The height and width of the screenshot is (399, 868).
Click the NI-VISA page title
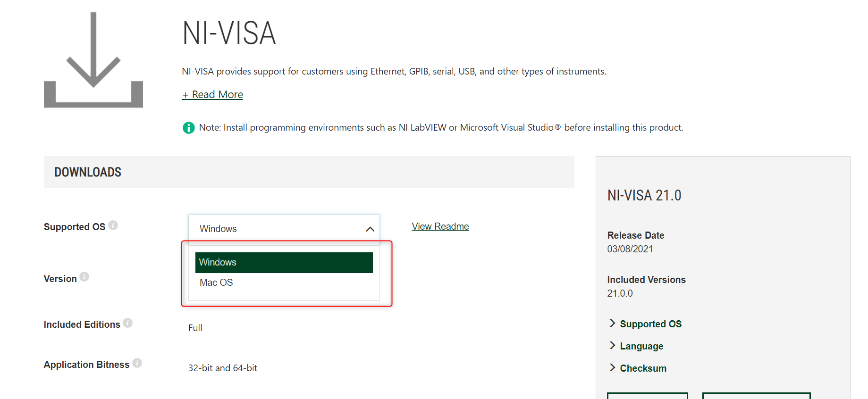point(229,33)
